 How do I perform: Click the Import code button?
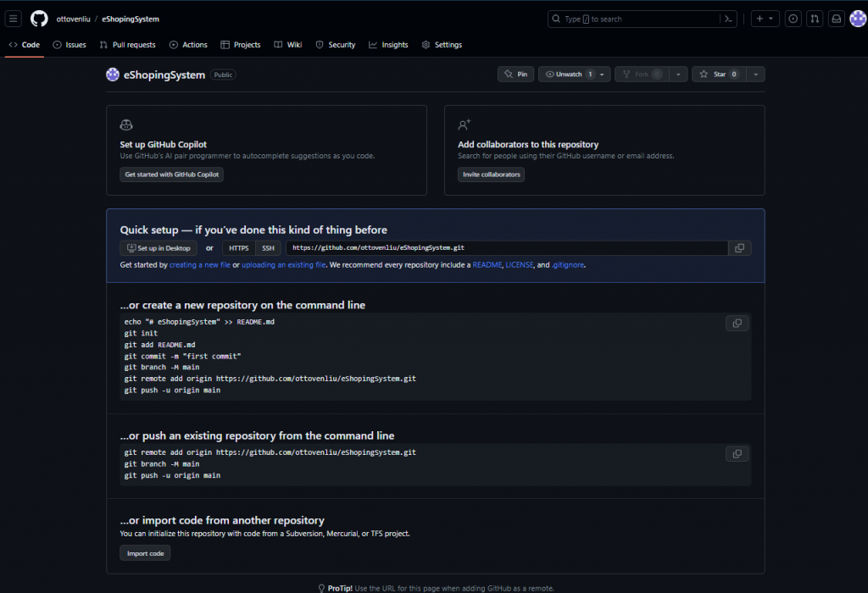coord(145,553)
